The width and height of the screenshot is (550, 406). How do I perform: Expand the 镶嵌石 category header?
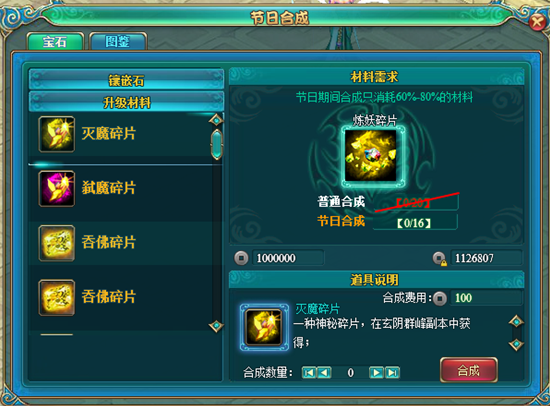click(x=126, y=80)
